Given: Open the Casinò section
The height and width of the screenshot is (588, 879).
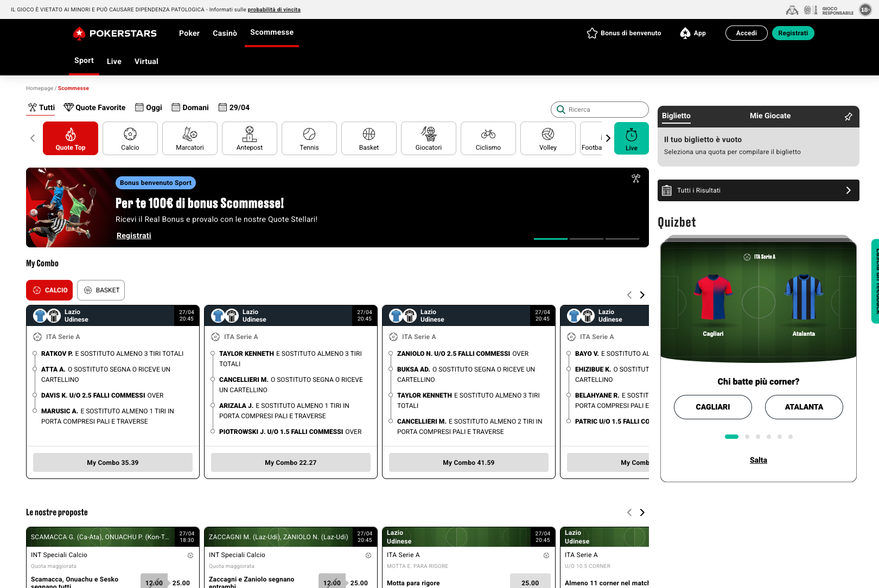Looking at the screenshot, I should (225, 33).
